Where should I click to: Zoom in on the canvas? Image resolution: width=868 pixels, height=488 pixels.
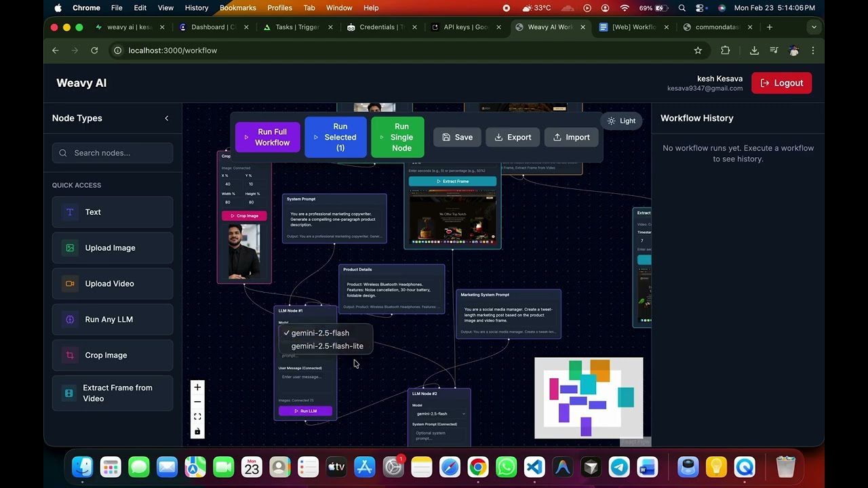(x=197, y=387)
